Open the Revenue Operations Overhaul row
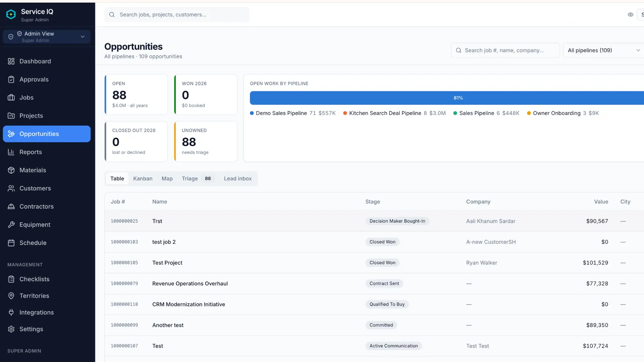Image resolution: width=644 pixels, height=362 pixels. [374, 284]
